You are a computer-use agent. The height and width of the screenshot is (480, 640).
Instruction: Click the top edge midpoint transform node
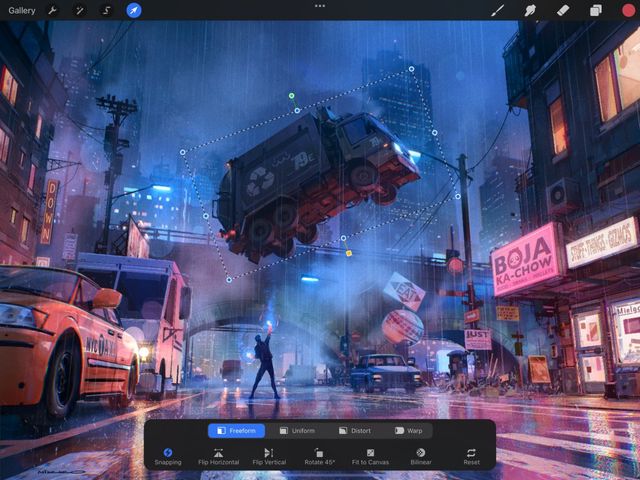(297, 111)
